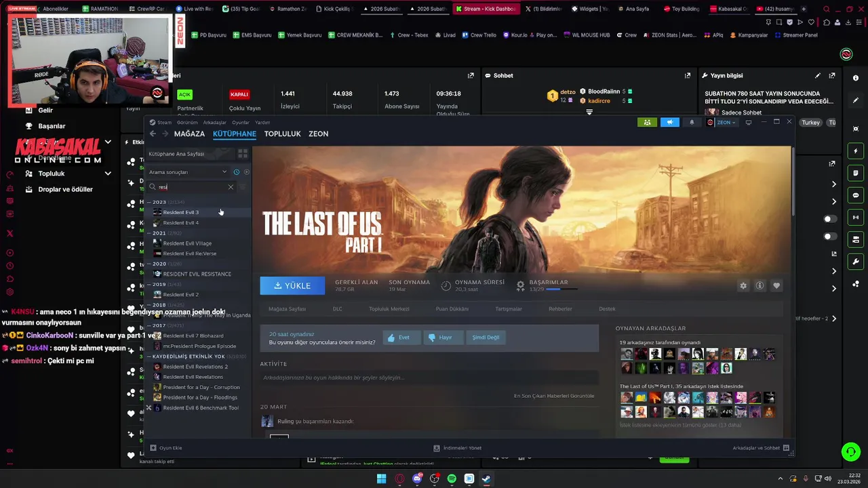Click blue megaphone announcements icon in Steam
The image size is (868, 488).
669,123
